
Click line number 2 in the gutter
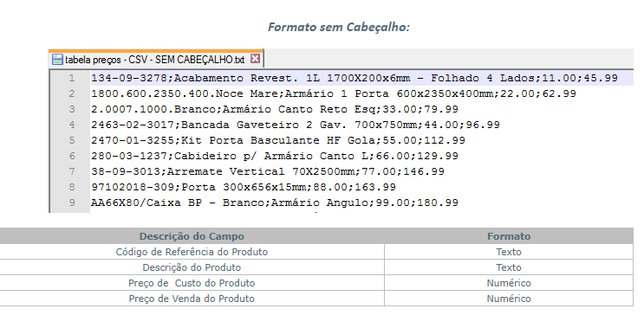[72, 93]
